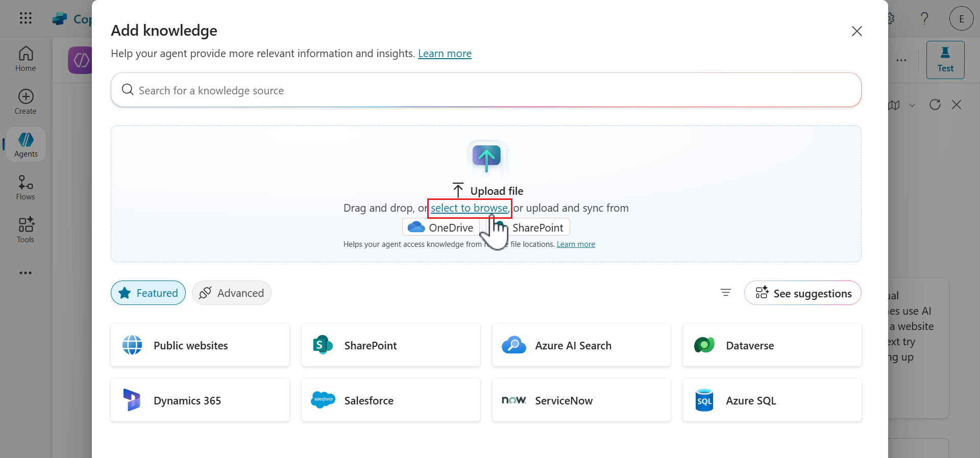Go to Home in the sidebar
Screen dimensions: 980x458
tap(26, 59)
